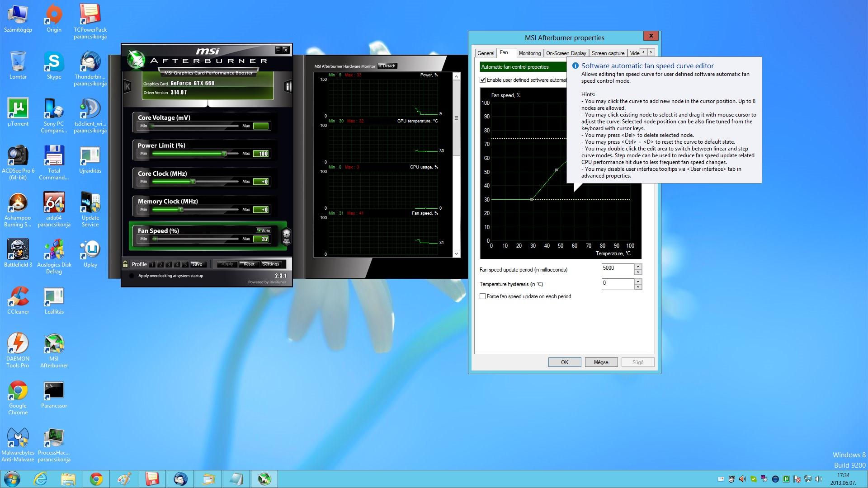868x488 pixels.
Task: Click the Power Limit slider handle
Action: click(224, 154)
